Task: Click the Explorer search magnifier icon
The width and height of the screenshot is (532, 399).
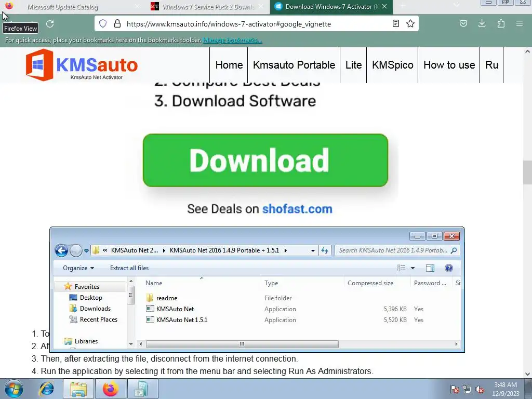Action: pyautogui.click(x=454, y=250)
